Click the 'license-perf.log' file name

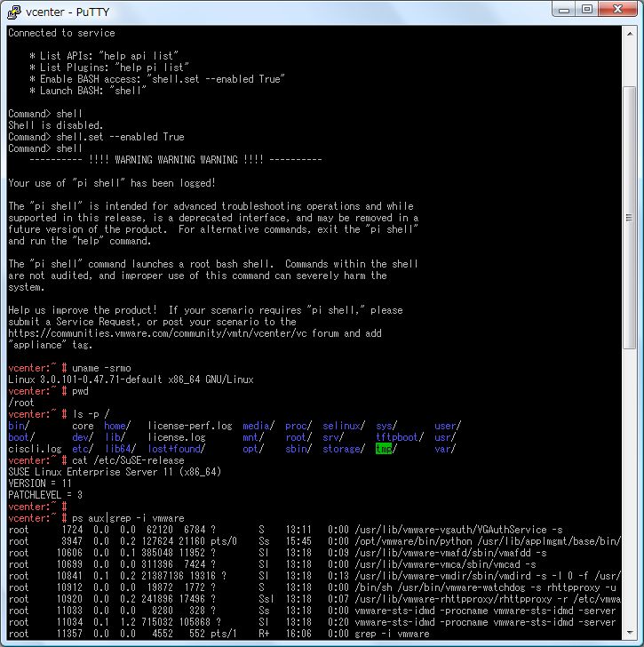click(x=190, y=426)
